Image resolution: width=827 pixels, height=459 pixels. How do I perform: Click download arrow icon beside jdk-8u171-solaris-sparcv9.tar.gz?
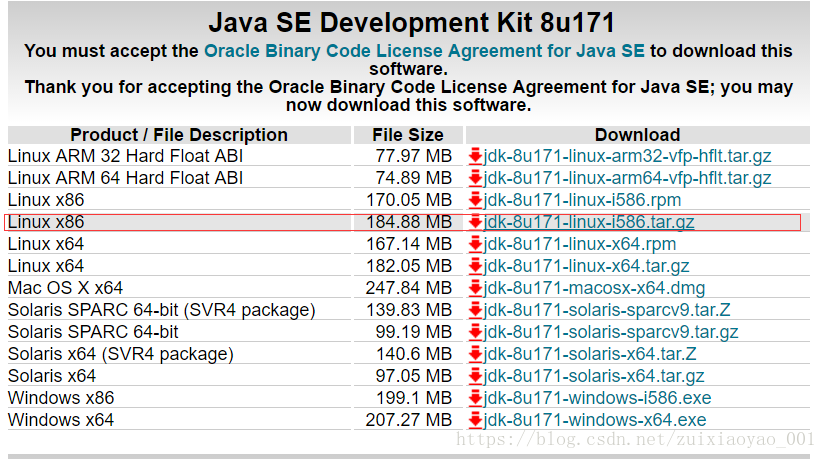pyautogui.click(x=475, y=332)
